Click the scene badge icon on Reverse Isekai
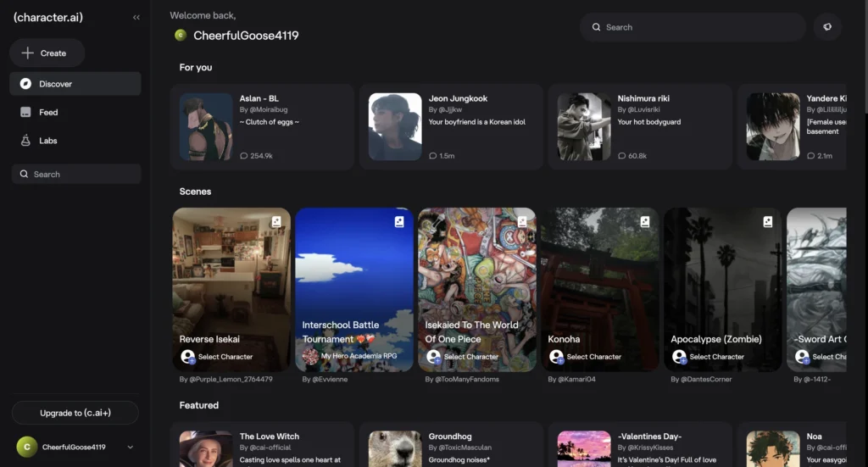Screen dimensions: 868x467 (275, 222)
